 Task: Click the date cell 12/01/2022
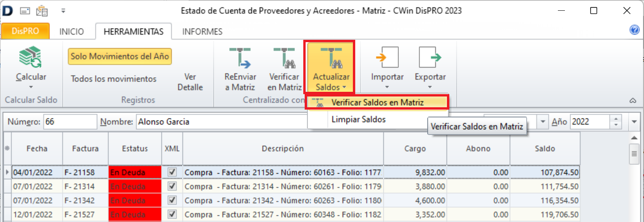coord(37,215)
